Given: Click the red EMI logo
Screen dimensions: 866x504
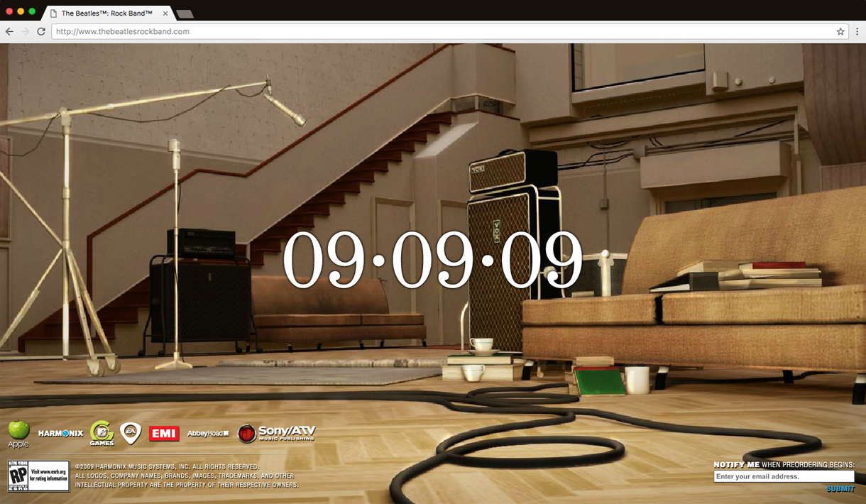Looking at the screenshot, I should [164, 433].
